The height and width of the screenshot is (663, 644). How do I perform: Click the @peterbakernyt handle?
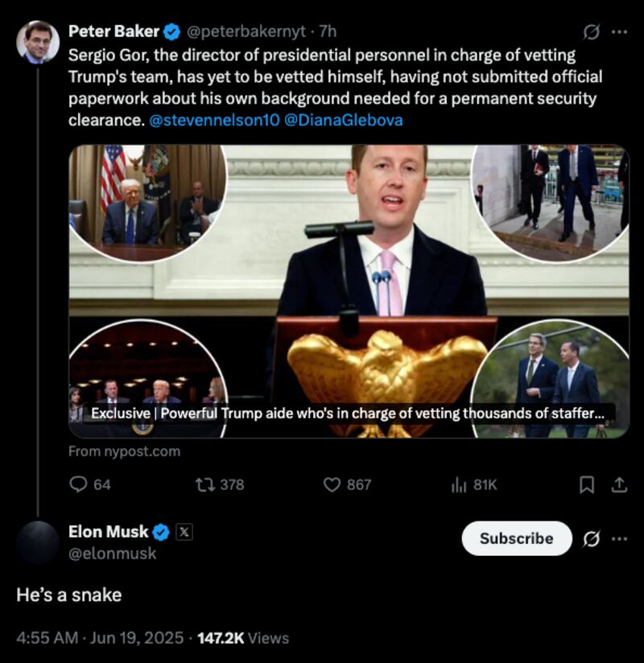click(246, 32)
